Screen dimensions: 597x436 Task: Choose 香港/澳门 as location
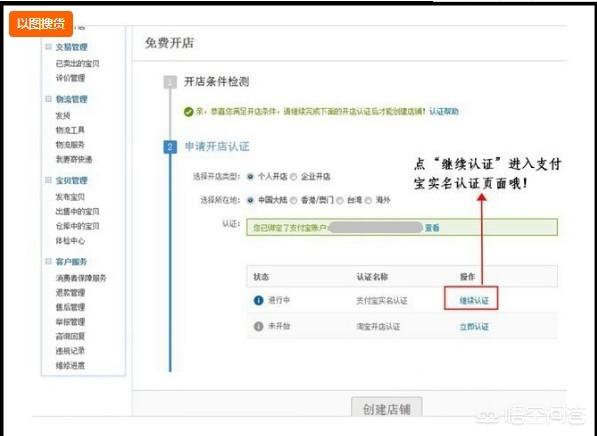click(x=294, y=200)
